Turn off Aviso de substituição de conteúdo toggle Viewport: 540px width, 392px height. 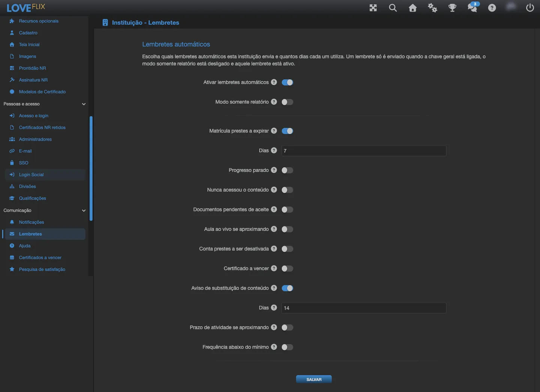(287, 288)
